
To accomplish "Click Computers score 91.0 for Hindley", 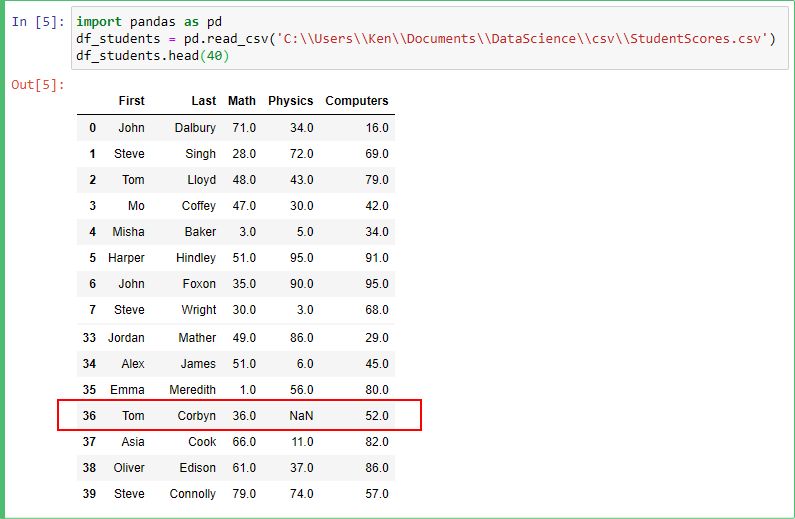I will [x=377, y=258].
